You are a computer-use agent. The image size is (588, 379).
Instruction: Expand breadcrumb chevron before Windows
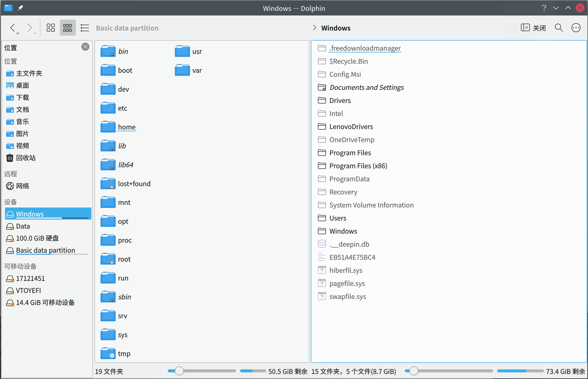(314, 28)
